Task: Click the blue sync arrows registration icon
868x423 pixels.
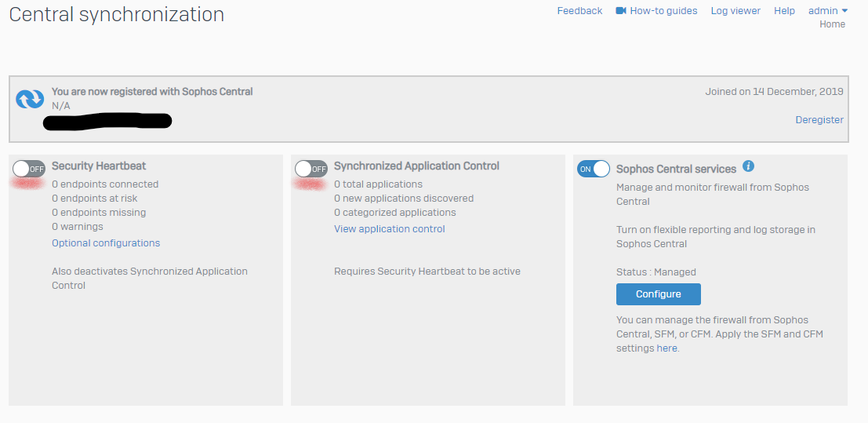Action: [31, 99]
